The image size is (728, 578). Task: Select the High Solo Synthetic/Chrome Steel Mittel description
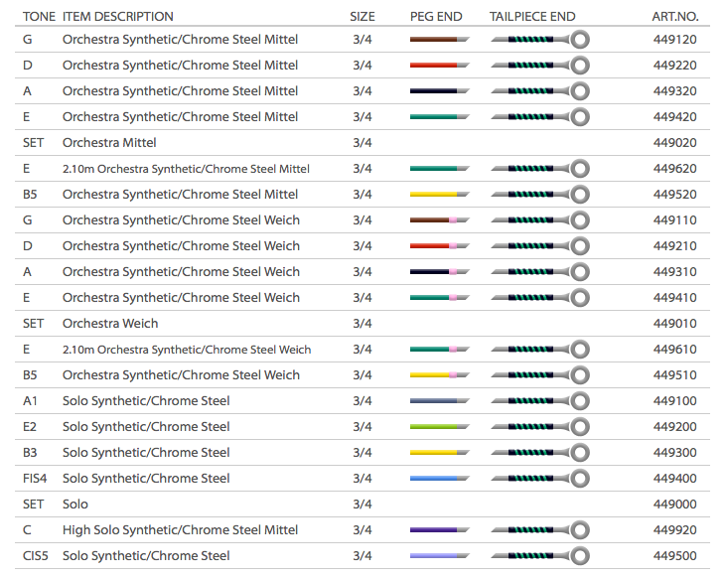point(180,530)
